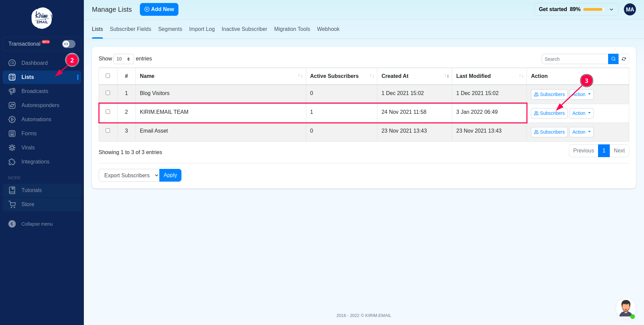Expand the Get started progress dropdown
This screenshot has width=644, height=325.
(x=611, y=9)
